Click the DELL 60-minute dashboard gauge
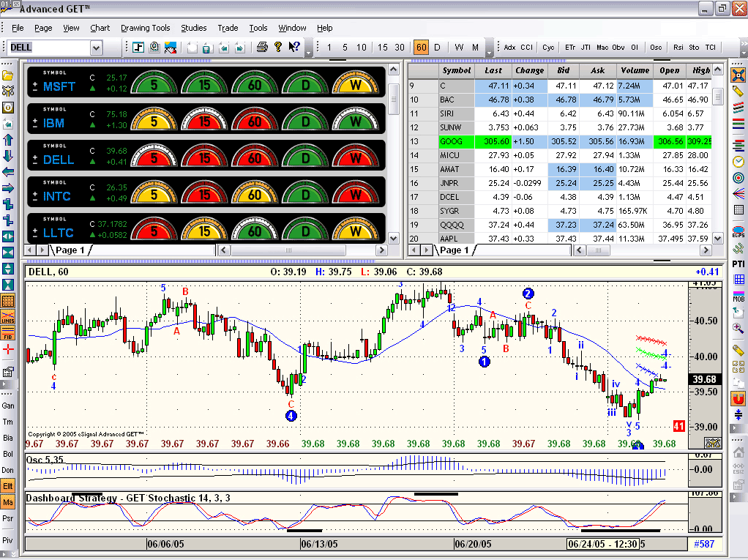This screenshot has height=560, width=748. click(255, 158)
